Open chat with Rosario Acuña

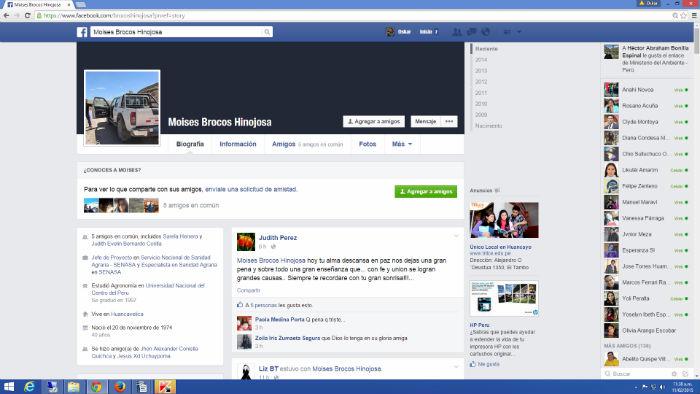[x=646, y=106]
